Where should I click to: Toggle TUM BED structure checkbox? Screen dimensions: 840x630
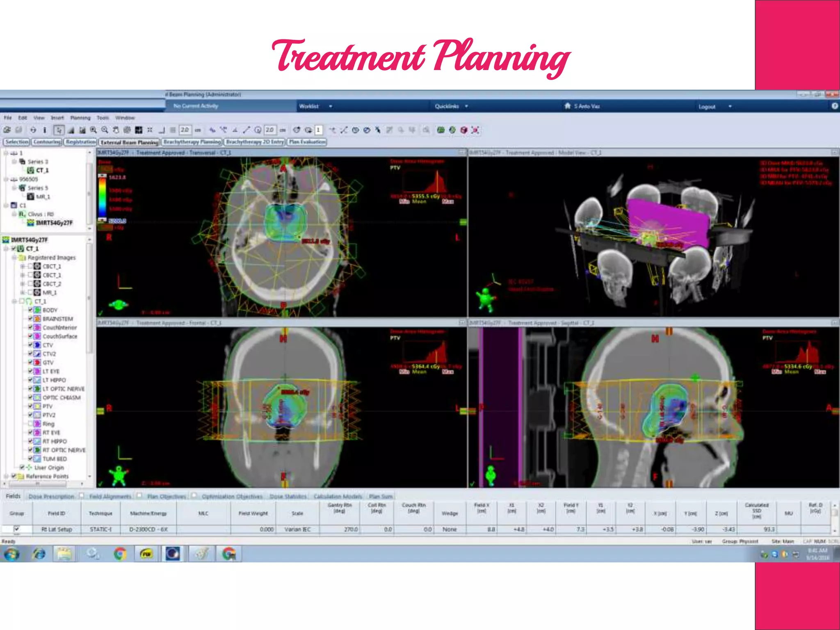30,458
